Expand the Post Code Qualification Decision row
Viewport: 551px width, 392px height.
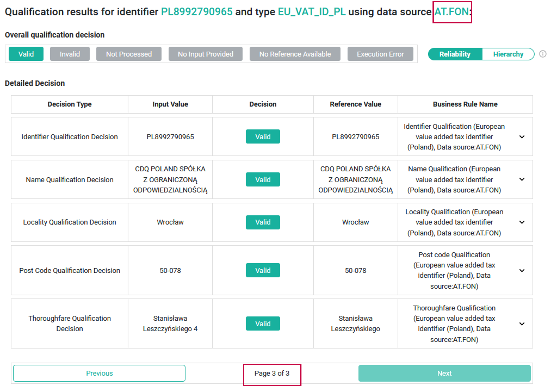pos(522,271)
